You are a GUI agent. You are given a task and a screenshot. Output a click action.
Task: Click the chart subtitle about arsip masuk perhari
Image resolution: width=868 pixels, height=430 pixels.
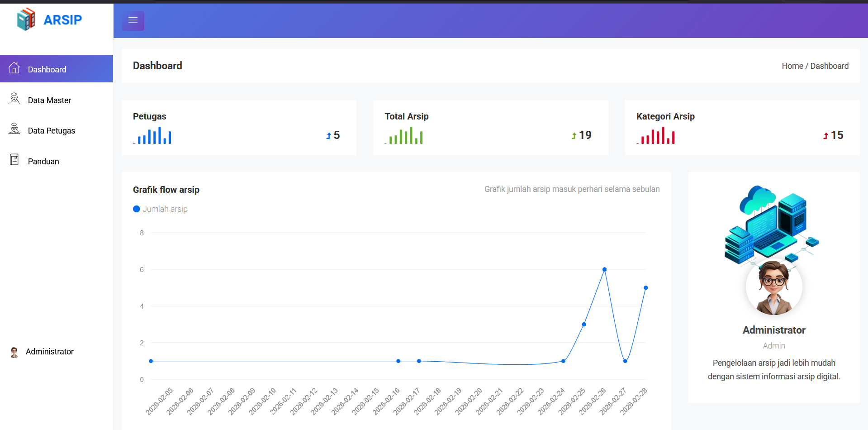[x=572, y=189]
